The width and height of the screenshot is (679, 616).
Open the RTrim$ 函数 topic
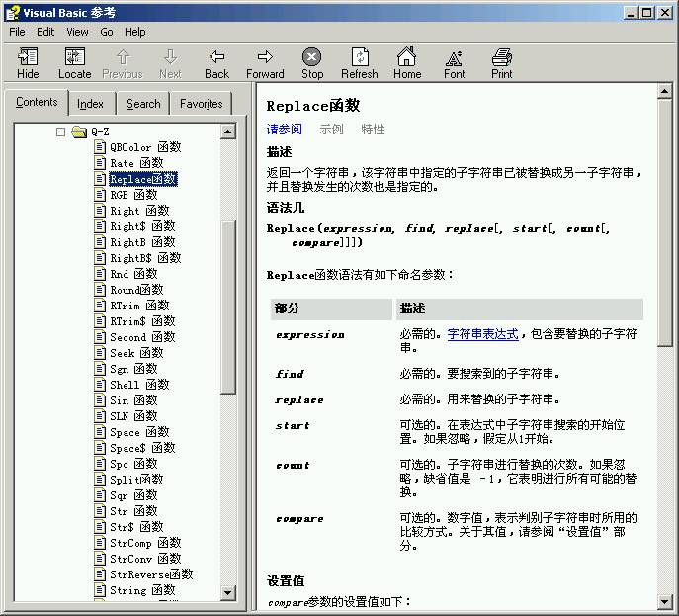(142, 321)
